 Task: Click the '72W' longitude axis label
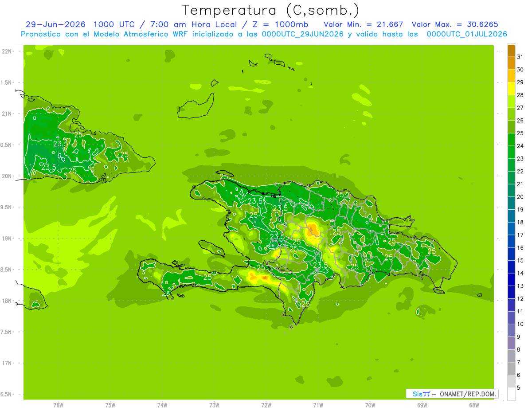(266, 405)
